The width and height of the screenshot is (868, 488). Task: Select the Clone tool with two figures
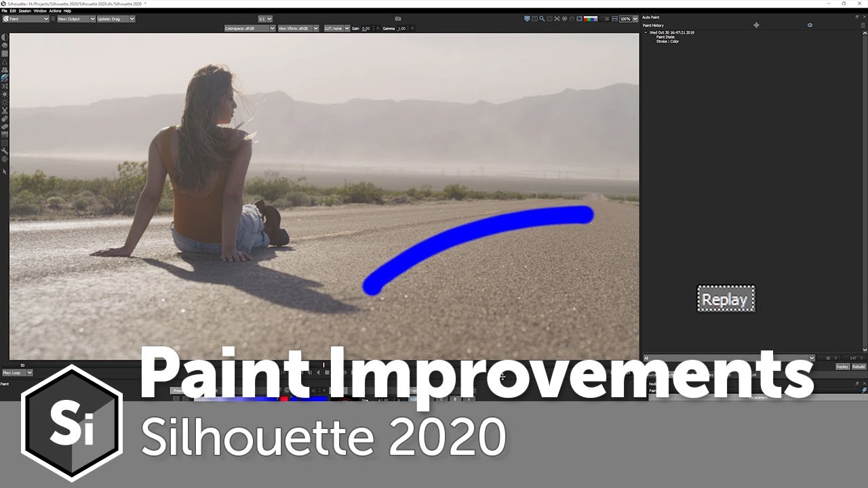tap(5, 69)
